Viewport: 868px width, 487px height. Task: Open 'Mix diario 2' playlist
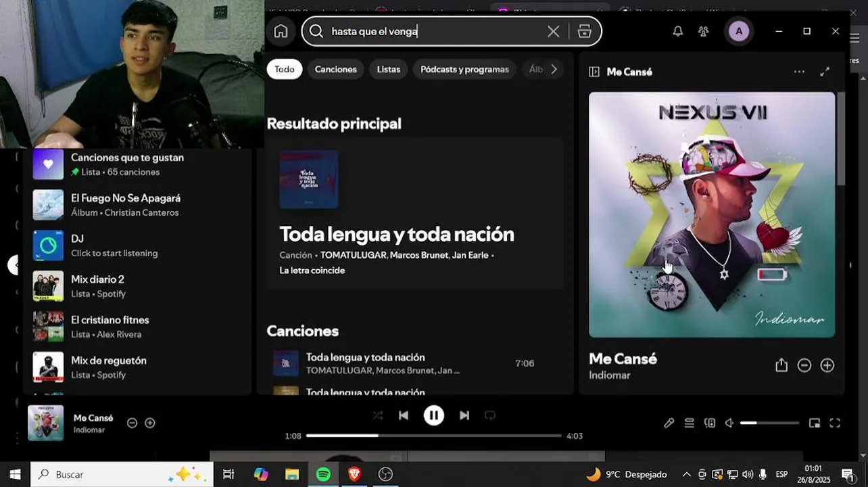point(139,286)
